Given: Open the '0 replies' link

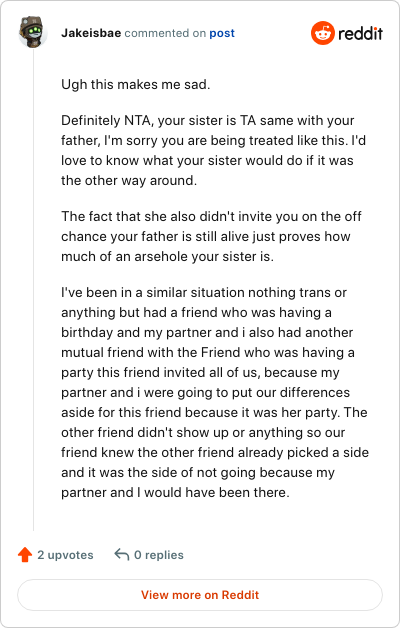Looking at the screenshot, I should point(159,555).
